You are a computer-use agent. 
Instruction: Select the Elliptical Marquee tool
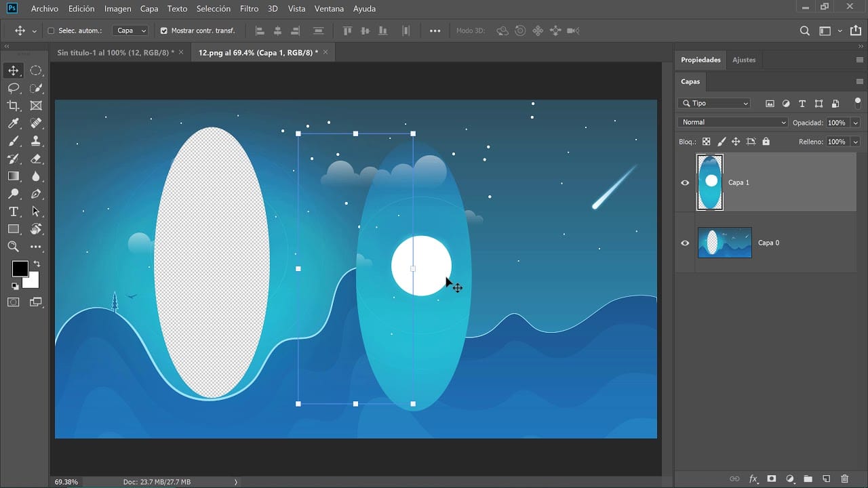click(36, 70)
